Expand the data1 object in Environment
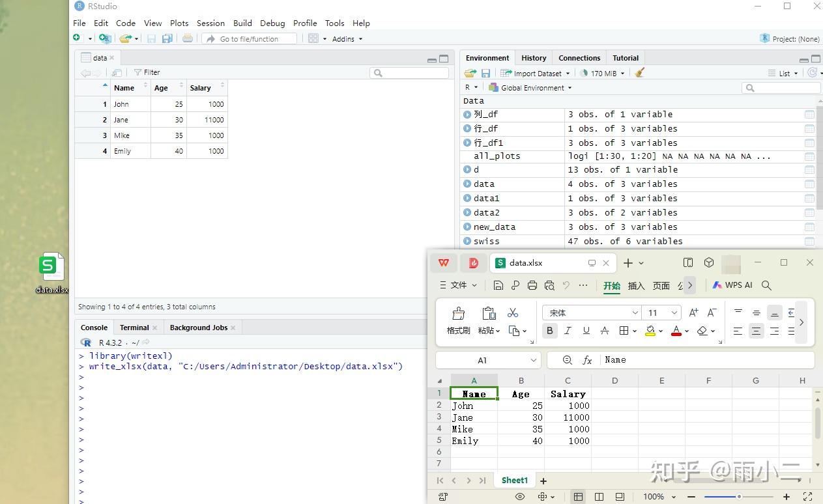 point(467,199)
